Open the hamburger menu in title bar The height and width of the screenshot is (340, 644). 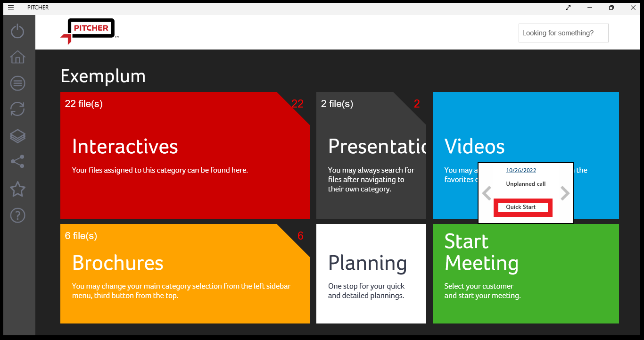pos(11,8)
